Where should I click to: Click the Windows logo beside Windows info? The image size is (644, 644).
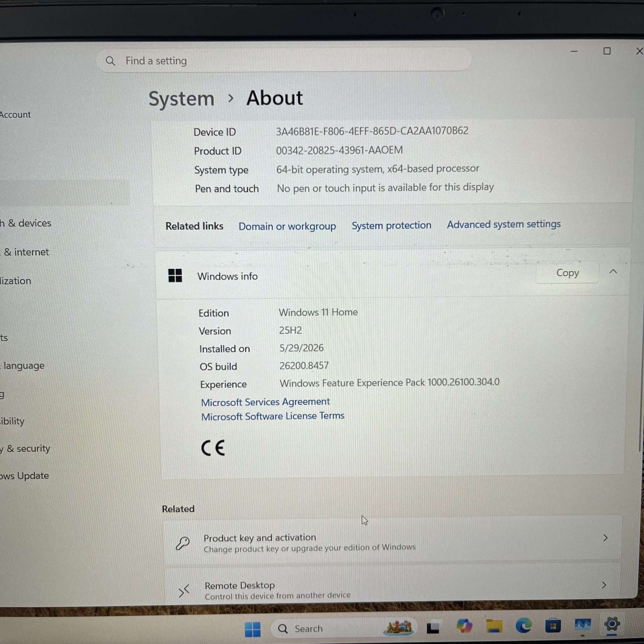tap(175, 275)
